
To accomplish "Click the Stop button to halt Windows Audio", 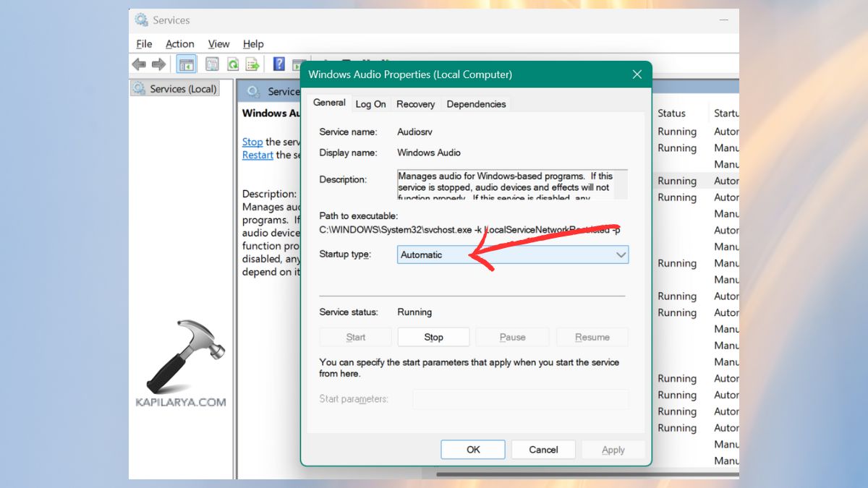I will 433,336.
